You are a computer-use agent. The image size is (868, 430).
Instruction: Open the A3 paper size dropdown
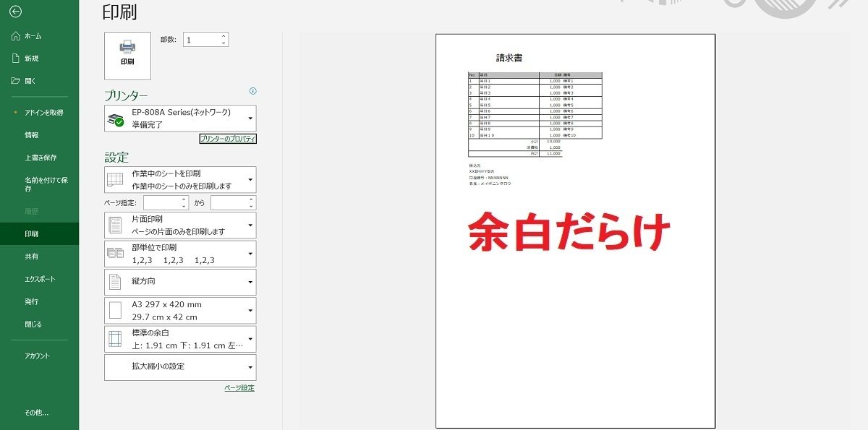(x=250, y=310)
